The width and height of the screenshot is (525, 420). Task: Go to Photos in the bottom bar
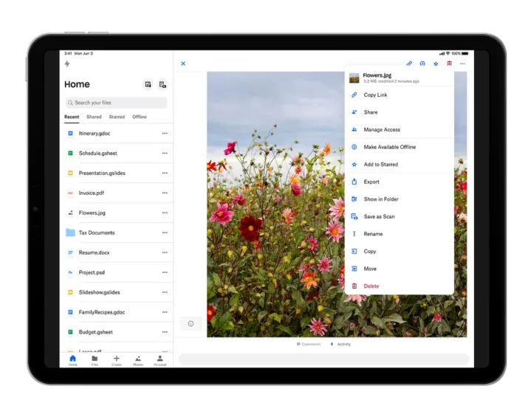(138, 361)
